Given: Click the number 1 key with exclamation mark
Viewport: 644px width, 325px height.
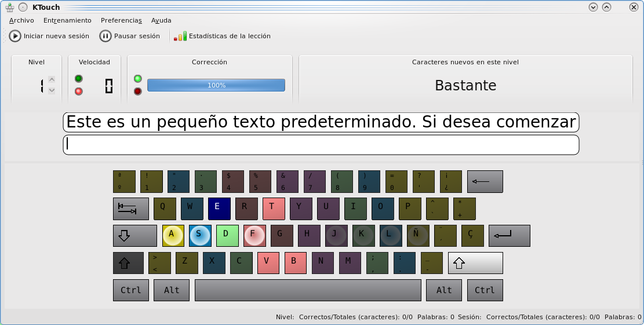Looking at the screenshot, I should pyautogui.click(x=151, y=181).
